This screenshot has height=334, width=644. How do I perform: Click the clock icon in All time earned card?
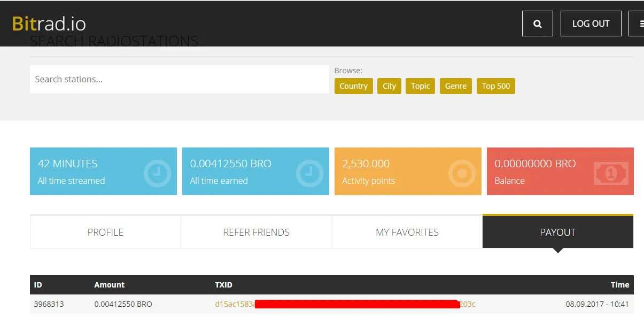tap(309, 173)
